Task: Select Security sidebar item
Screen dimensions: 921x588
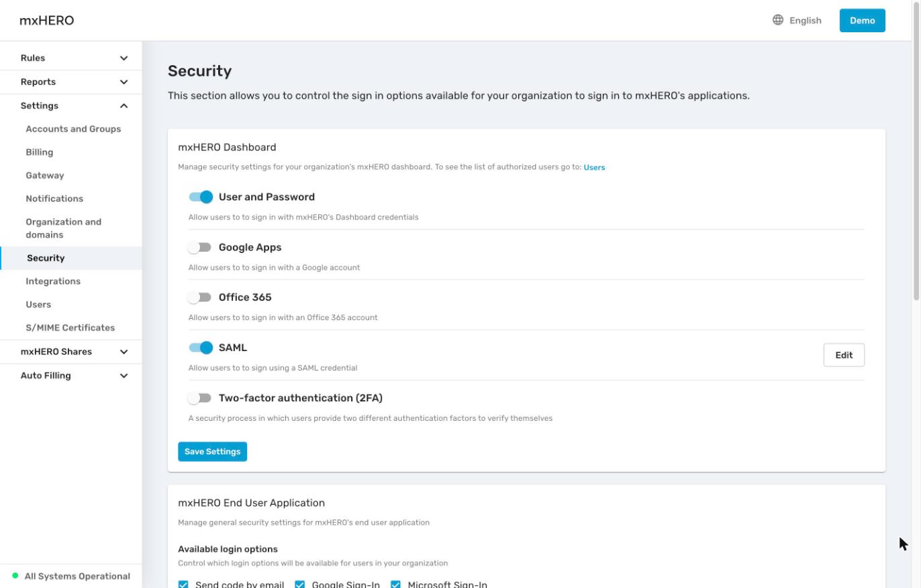Action: coord(71,258)
